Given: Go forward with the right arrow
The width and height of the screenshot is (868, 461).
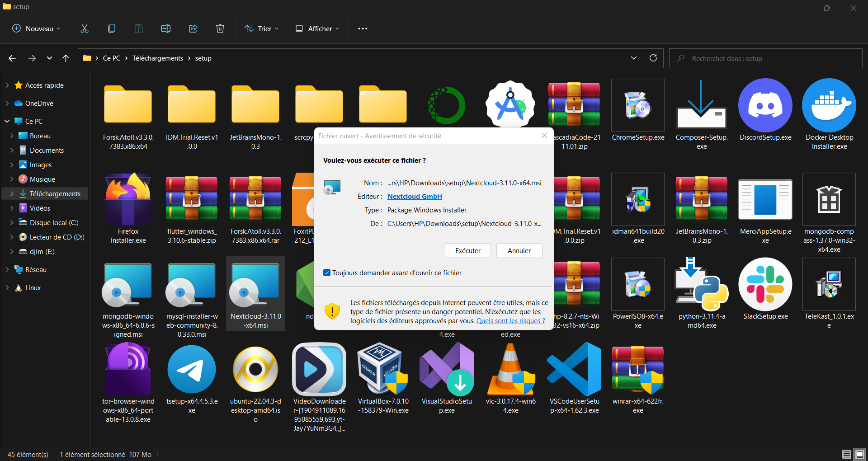Looking at the screenshot, I should click(x=32, y=58).
